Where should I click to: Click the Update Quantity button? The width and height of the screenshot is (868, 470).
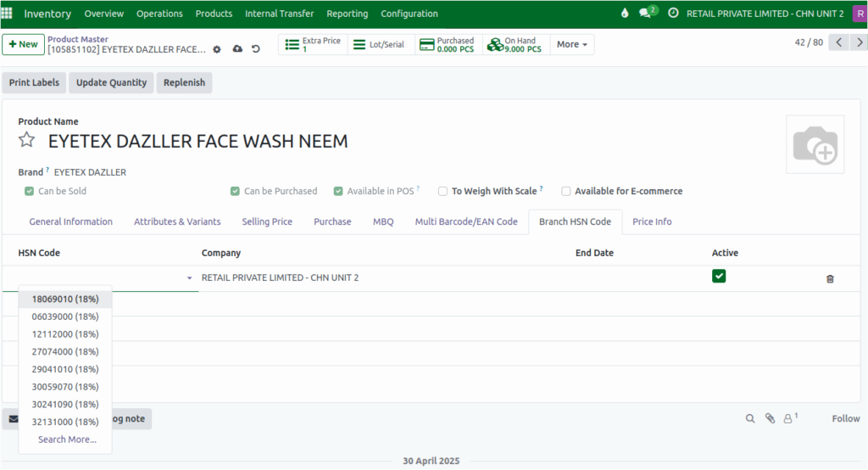[x=111, y=82]
